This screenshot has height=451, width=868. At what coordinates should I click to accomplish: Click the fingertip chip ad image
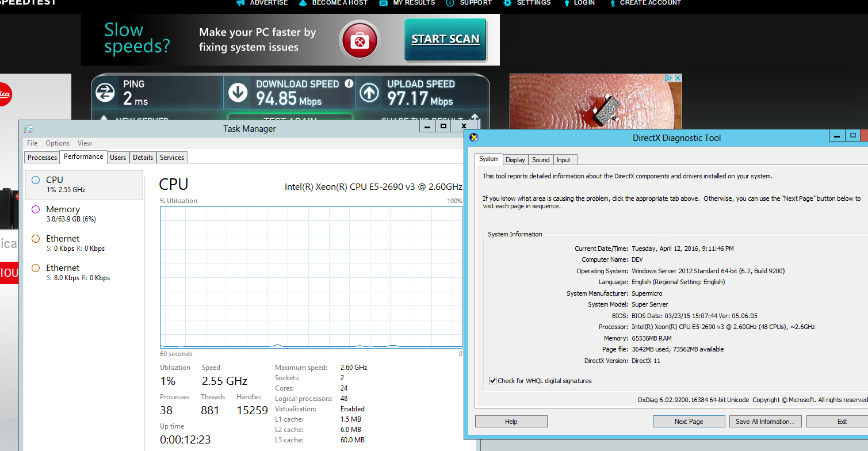pyautogui.click(x=596, y=101)
